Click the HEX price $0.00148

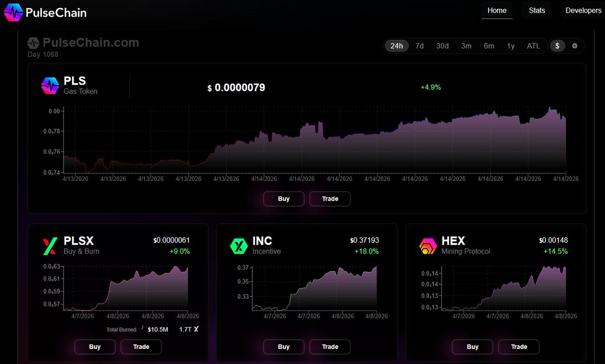(x=553, y=240)
